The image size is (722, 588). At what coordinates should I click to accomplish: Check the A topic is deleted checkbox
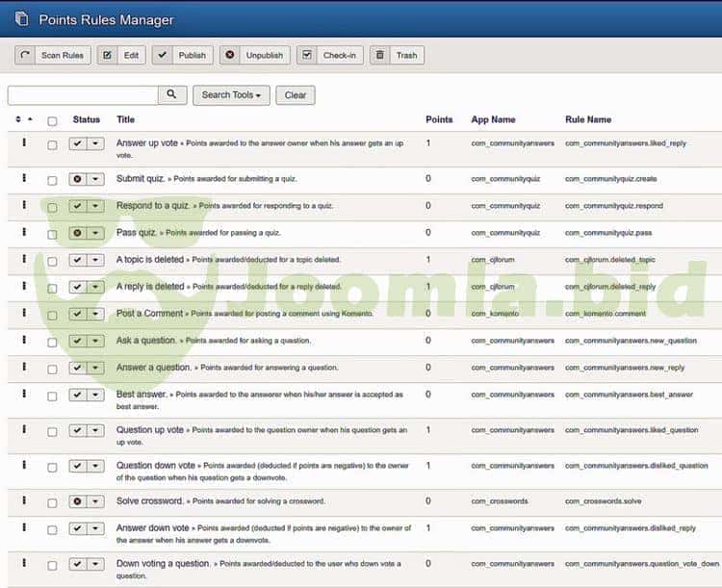click(52, 262)
